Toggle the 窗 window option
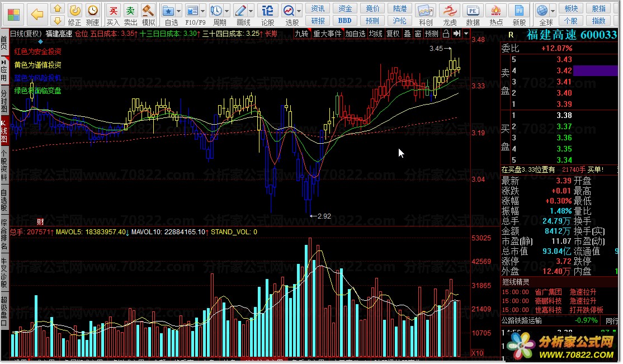The width and height of the screenshot is (623, 364). tap(418, 34)
